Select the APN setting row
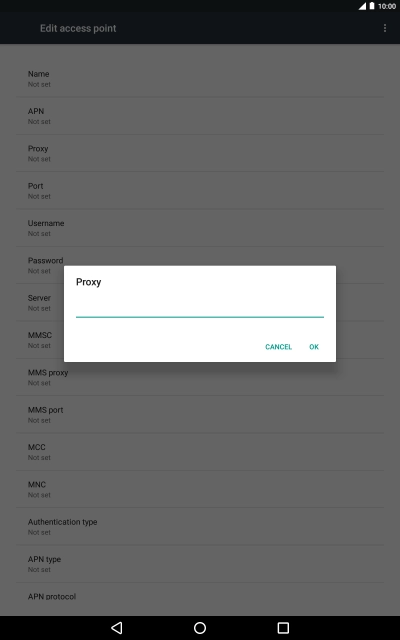This screenshot has width=400, height=640. coord(200,116)
